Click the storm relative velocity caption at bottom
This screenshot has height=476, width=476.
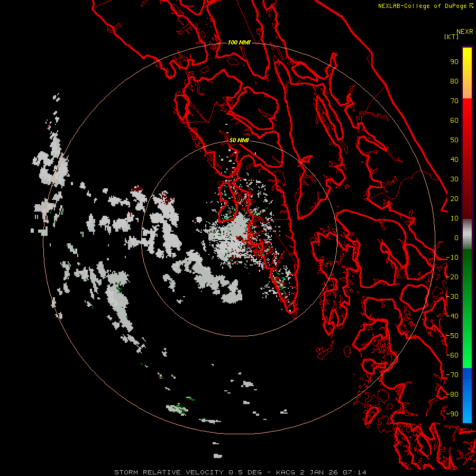(240, 472)
